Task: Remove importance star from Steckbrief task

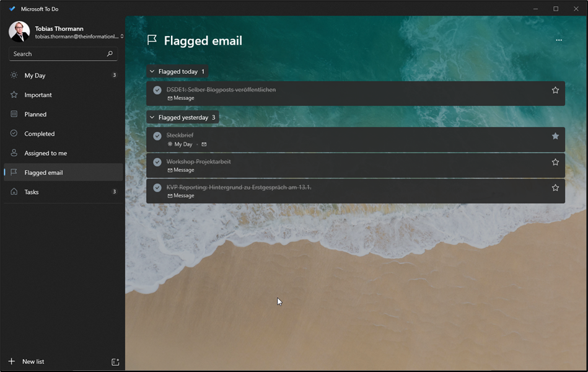Action: tap(555, 136)
